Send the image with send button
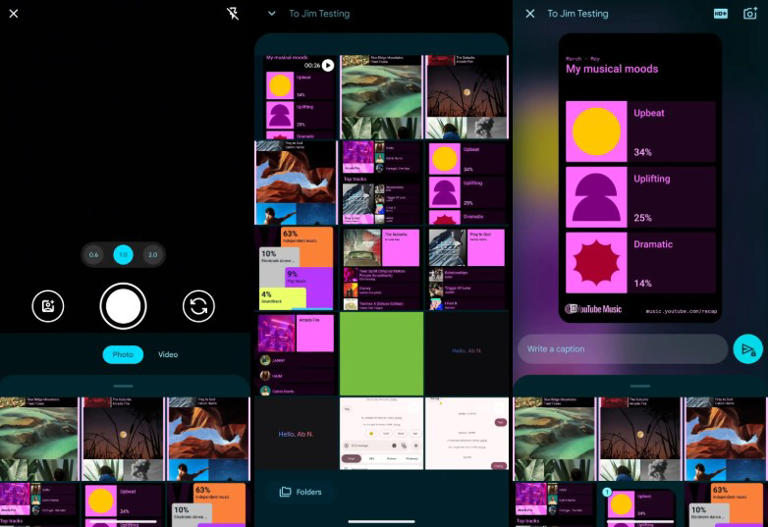Image resolution: width=768 pixels, height=527 pixels. (x=746, y=349)
